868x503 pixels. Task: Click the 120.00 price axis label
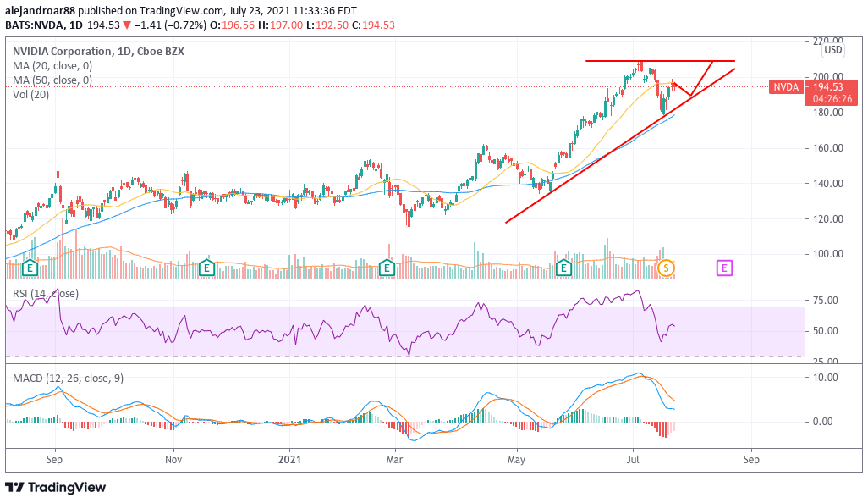[827, 218]
